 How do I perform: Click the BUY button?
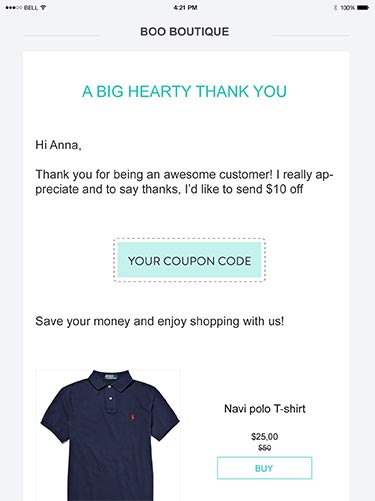[264, 468]
